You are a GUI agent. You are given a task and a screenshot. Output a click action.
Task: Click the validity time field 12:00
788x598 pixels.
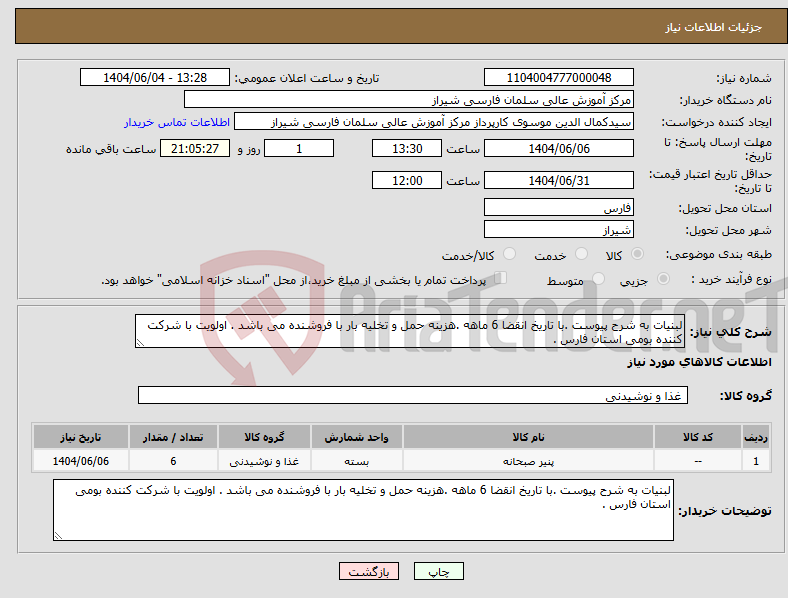(x=407, y=180)
